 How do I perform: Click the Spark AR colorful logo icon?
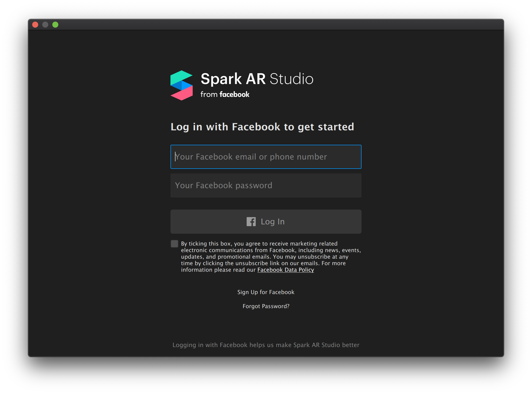tap(182, 85)
